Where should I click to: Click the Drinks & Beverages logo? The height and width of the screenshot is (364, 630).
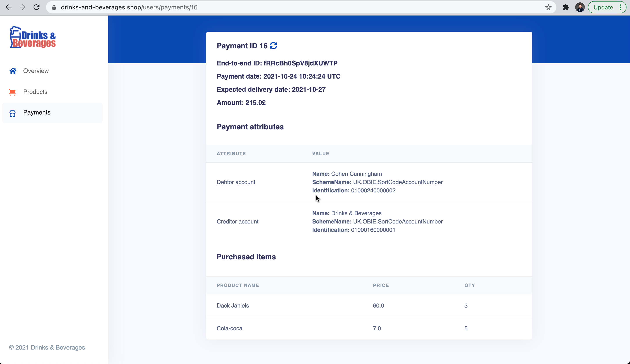33,37
